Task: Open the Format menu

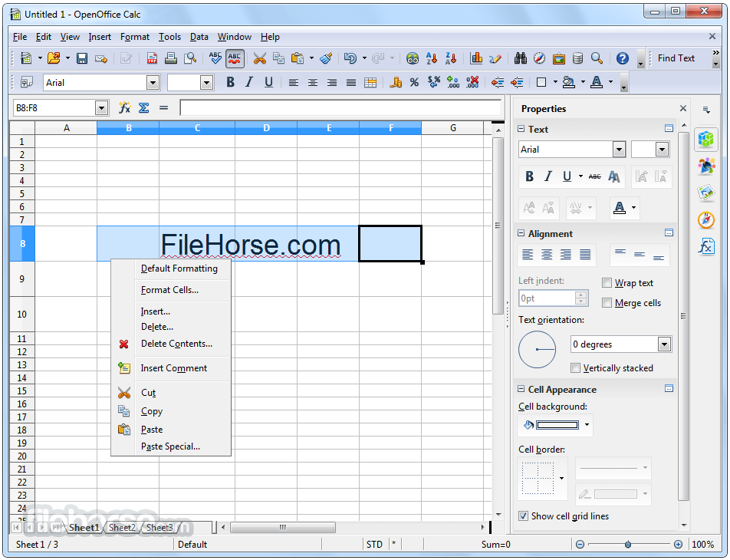Action: (134, 37)
